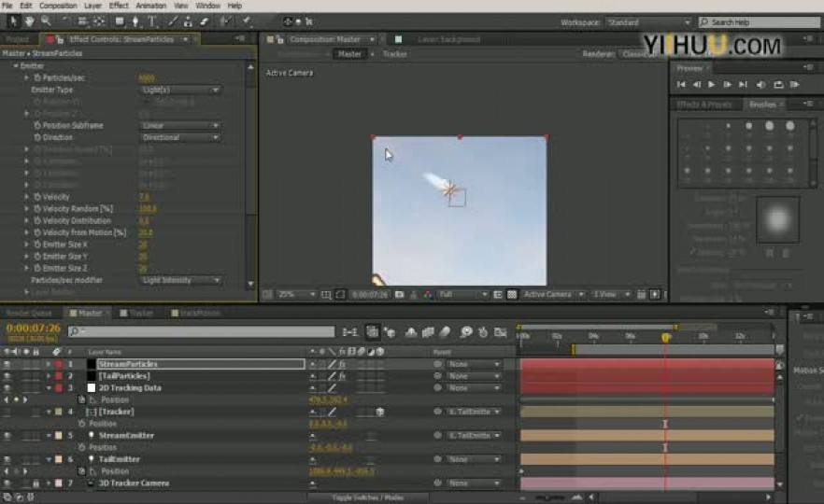Click Toggle Switches / Modes button
Viewport: 824px width, 504px height.
(368, 497)
